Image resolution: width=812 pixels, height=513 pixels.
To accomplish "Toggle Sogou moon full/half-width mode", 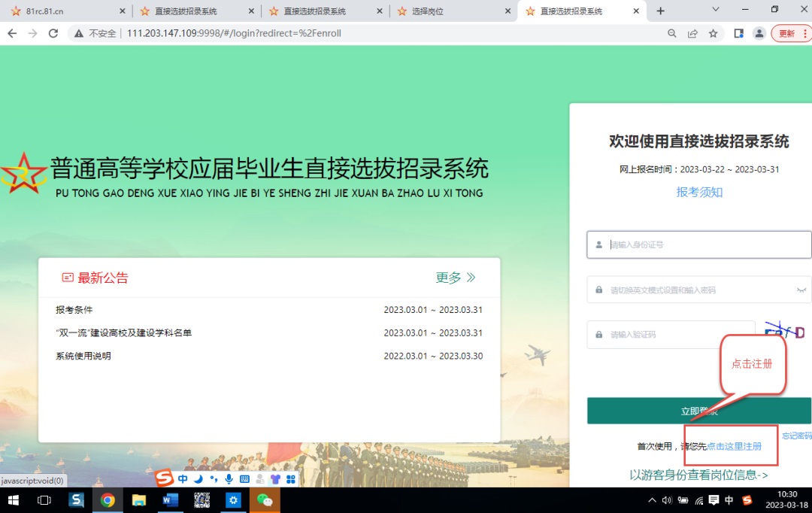I will click(x=198, y=478).
